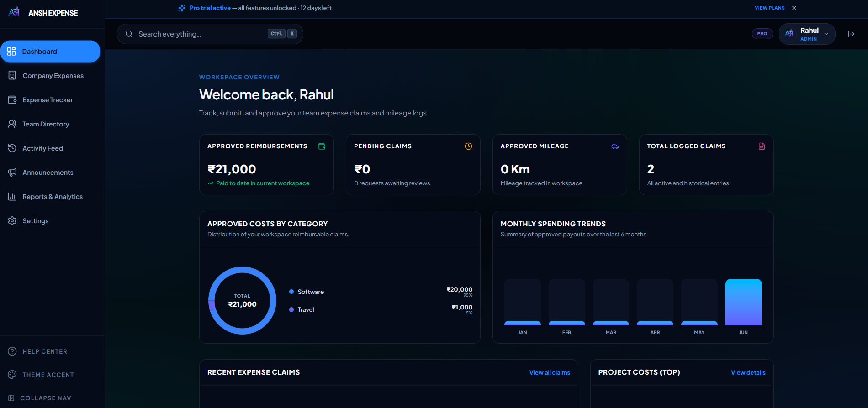Screen dimensions: 868x408
Task: Dismiss the Pro trial banner
Action: tap(794, 8)
